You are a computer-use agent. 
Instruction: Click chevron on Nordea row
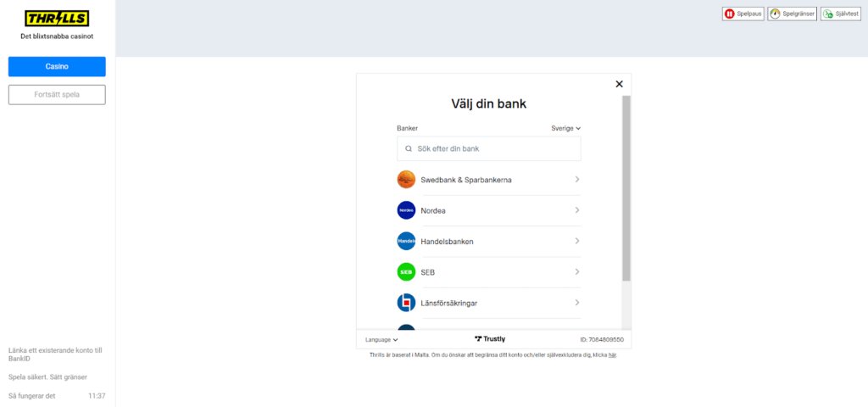(x=576, y=210)
